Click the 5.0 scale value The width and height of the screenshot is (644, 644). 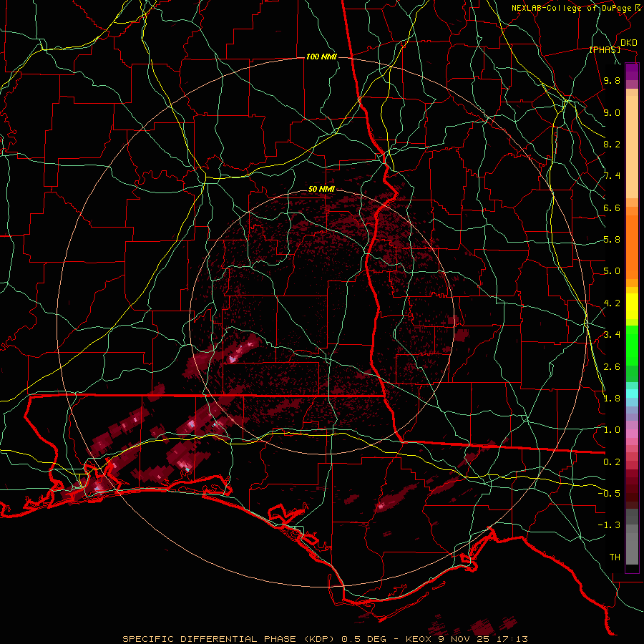tap(612, 271)
